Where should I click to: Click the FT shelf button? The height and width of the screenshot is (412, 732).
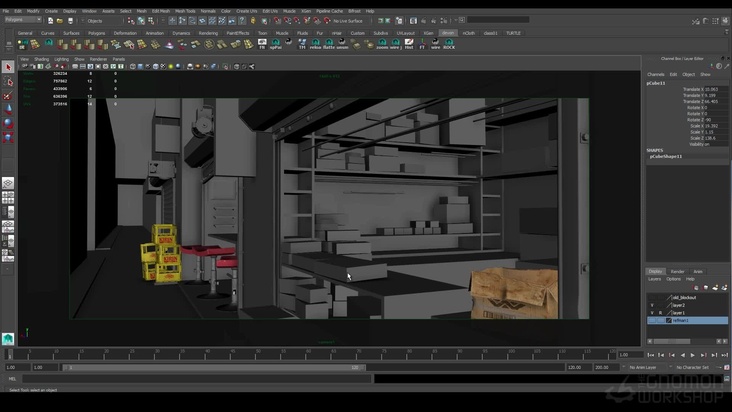(422, 44)
